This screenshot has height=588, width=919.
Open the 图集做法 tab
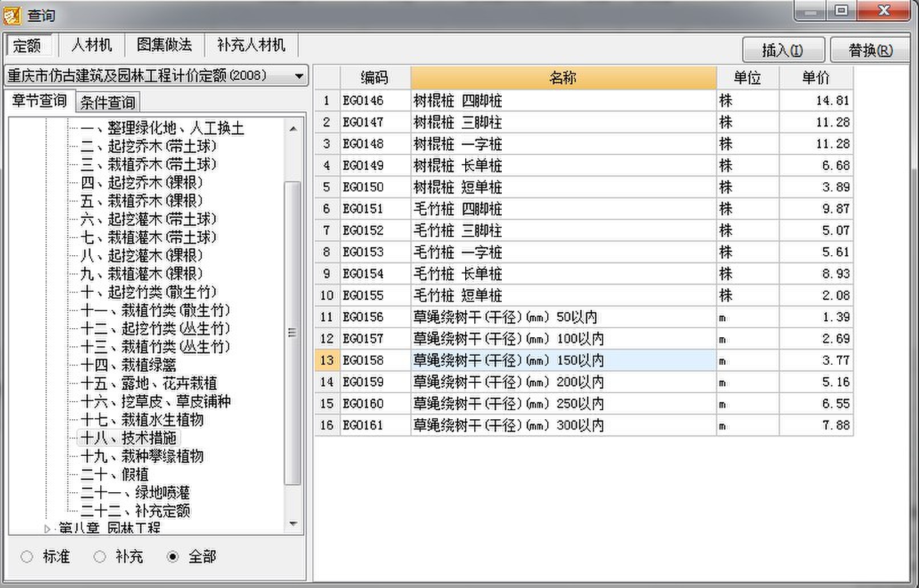point(164,45)
